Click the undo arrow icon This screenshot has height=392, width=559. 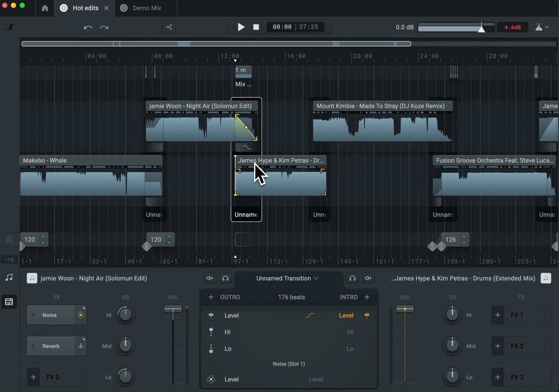(x=88, y=27)
